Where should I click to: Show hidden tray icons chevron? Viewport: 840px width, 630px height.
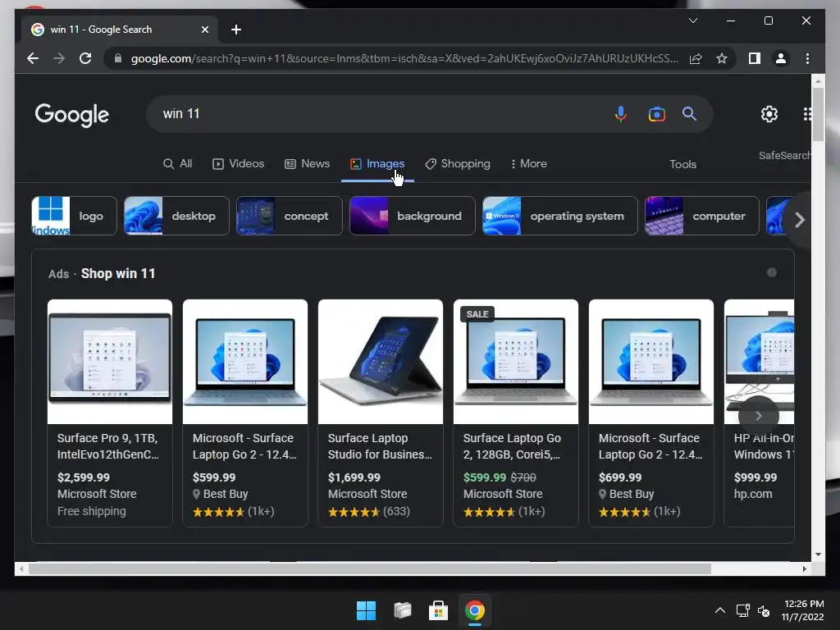pyautogui.click(x=720, y=610)
